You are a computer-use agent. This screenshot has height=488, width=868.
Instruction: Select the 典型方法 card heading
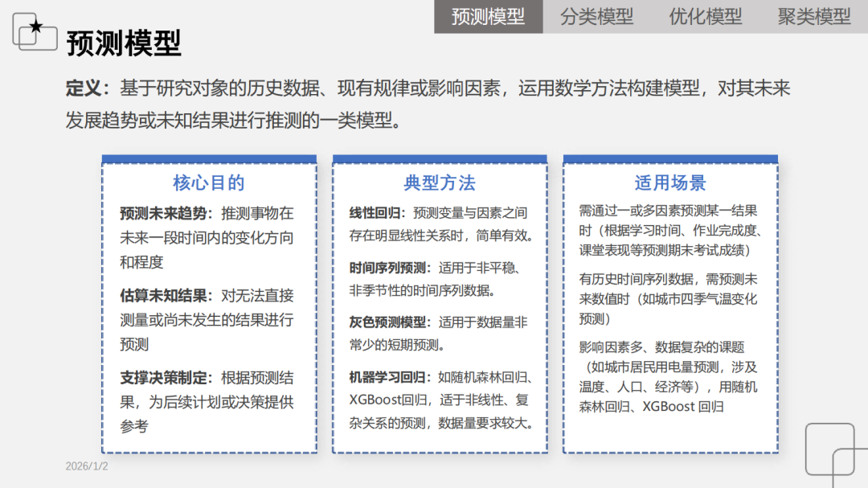tap(440, 183)
